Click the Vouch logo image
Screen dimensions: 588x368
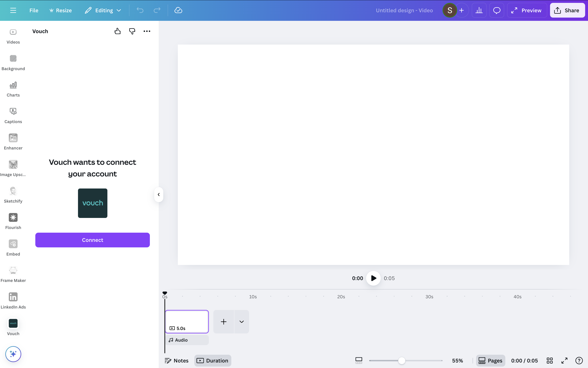92,203
